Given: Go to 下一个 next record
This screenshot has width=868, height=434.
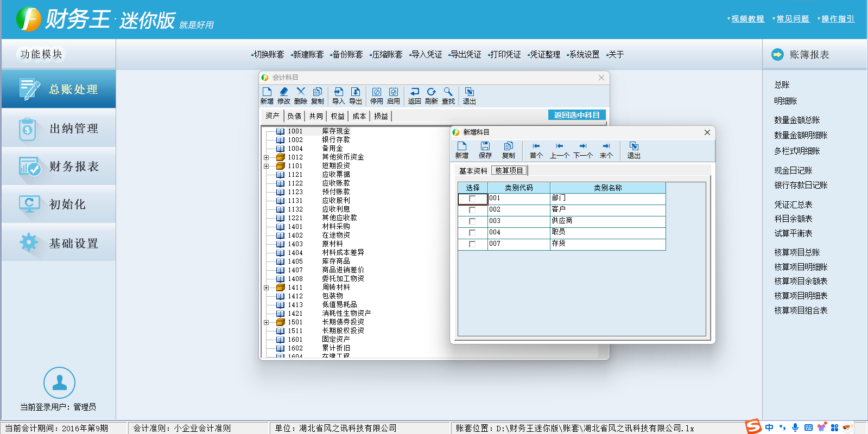Looking at the screenshot, I should click(583, 150).
